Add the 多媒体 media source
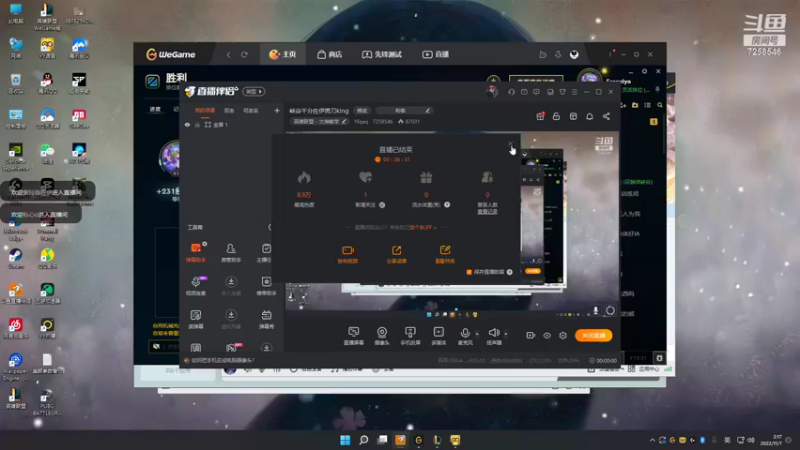 pos(439,336)
